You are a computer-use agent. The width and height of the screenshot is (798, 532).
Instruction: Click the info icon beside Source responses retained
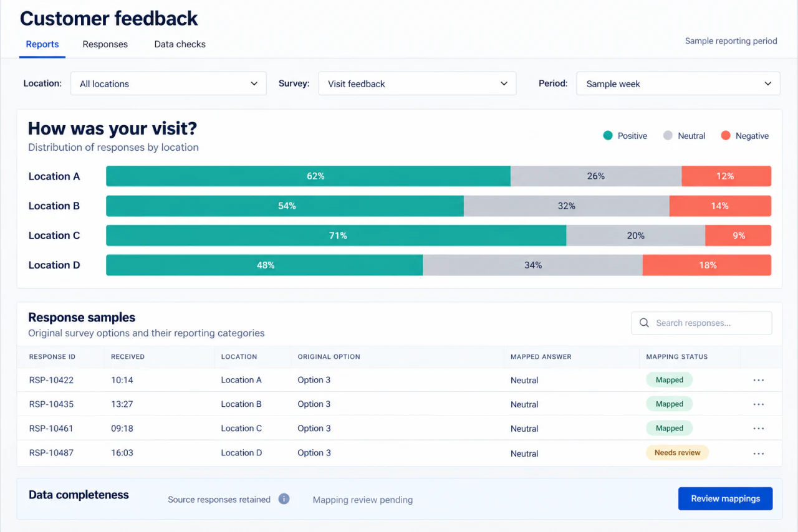click(284, 499)
